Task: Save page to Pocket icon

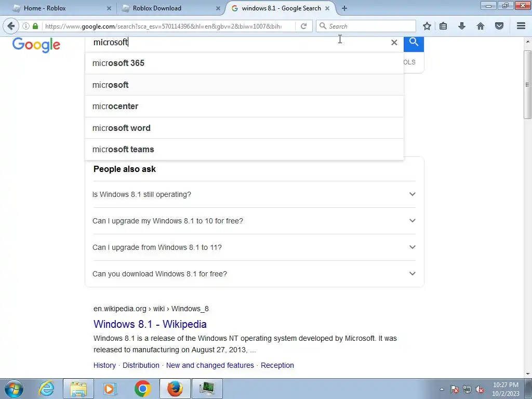Action: pos(499,26)
